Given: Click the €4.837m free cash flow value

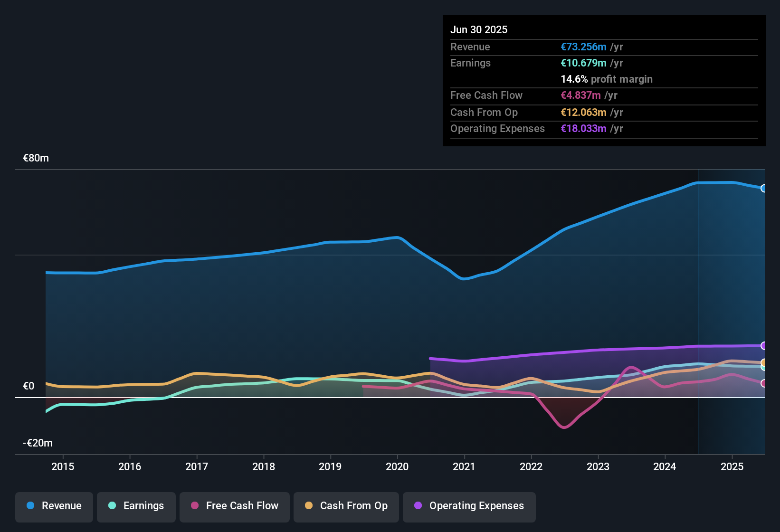Looking at the screenshot, I should [x=580, y=95].
